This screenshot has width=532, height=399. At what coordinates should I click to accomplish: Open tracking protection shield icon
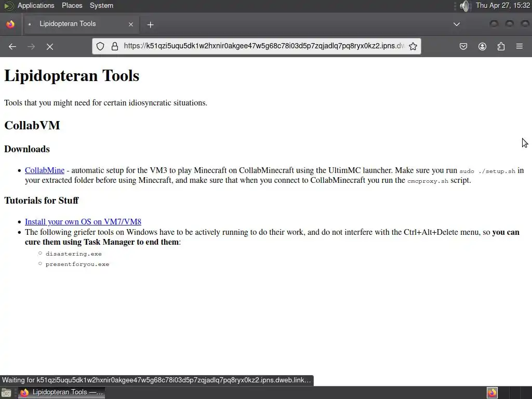100,46
